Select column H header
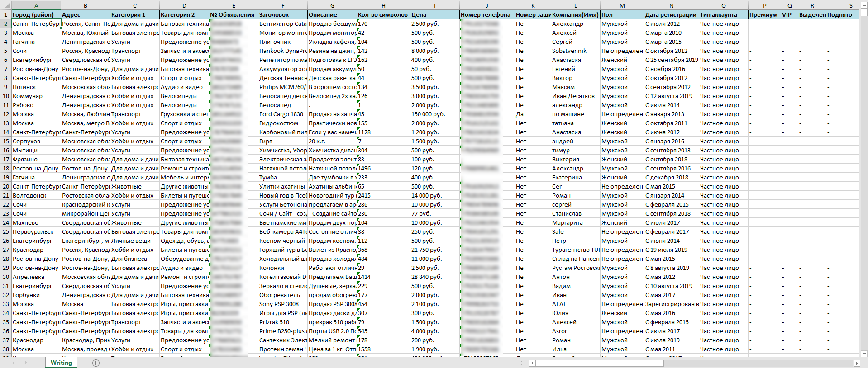The image size is (868, 368). point(383,5)
